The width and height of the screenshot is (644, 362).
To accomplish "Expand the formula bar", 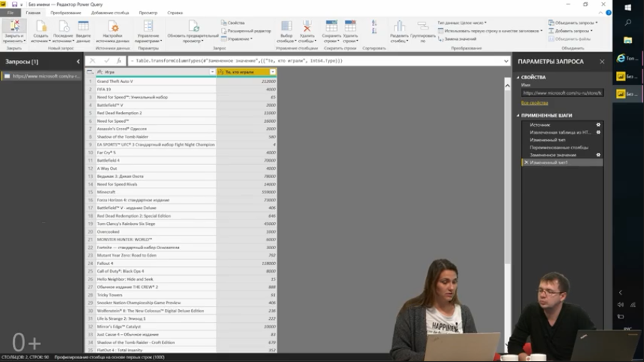I will (506, 61).
